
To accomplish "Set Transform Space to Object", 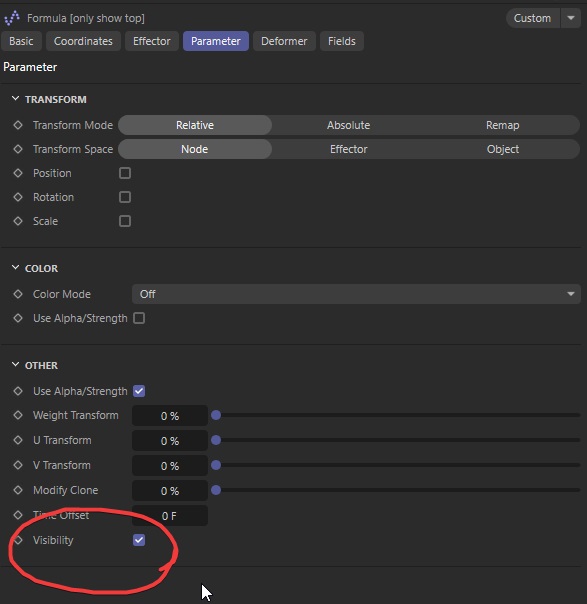I will (503, 149).
